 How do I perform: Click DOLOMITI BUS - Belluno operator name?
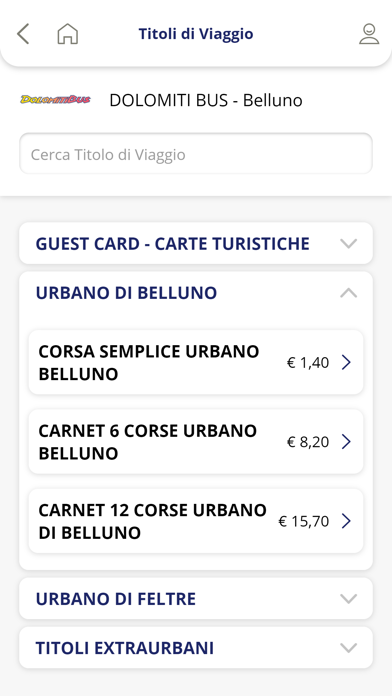(206, 100)
